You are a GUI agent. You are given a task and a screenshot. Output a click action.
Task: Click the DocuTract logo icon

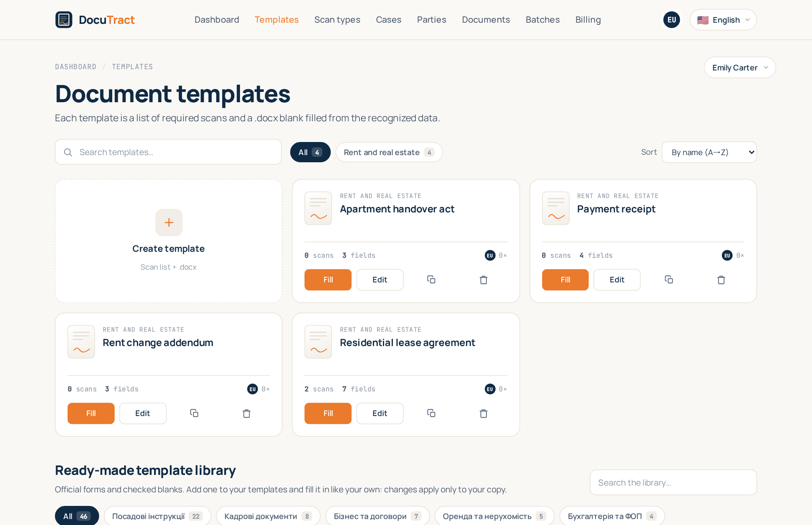coord(64,20)
